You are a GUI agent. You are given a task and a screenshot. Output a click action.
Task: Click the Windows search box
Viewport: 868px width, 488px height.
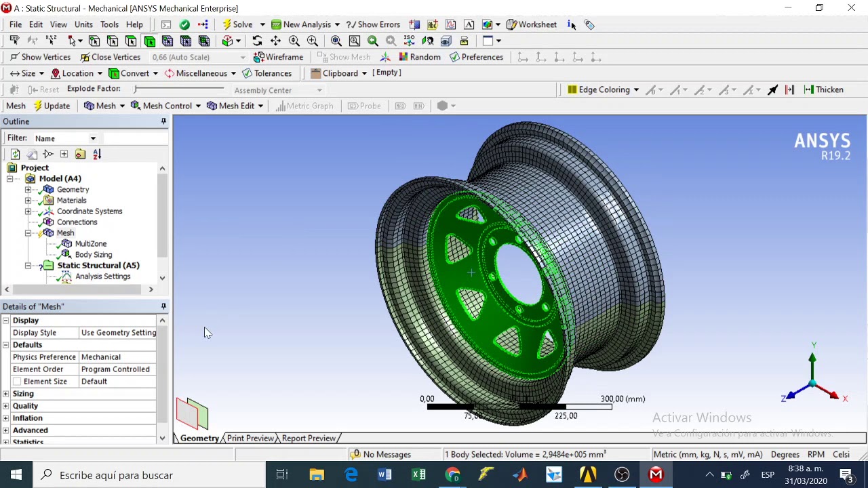(x=149, y=475)
